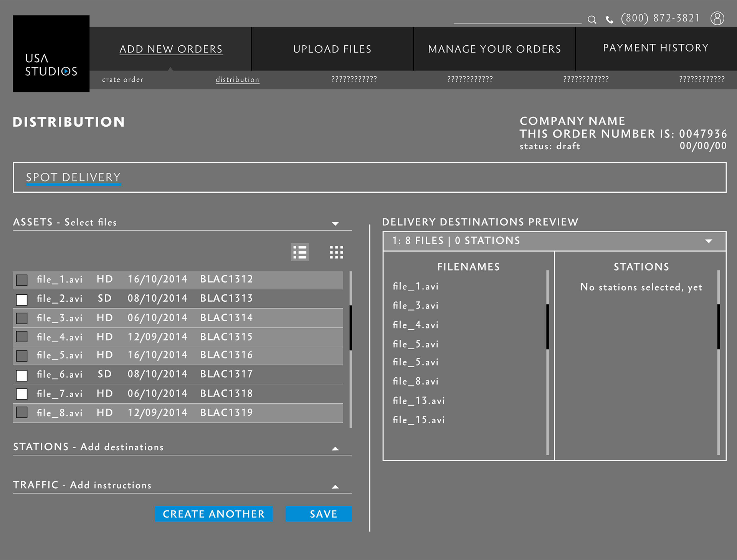737x560 pixels.
Task: Toggle checkbox for file_2.avi
Action: click(x=22, y=299)
